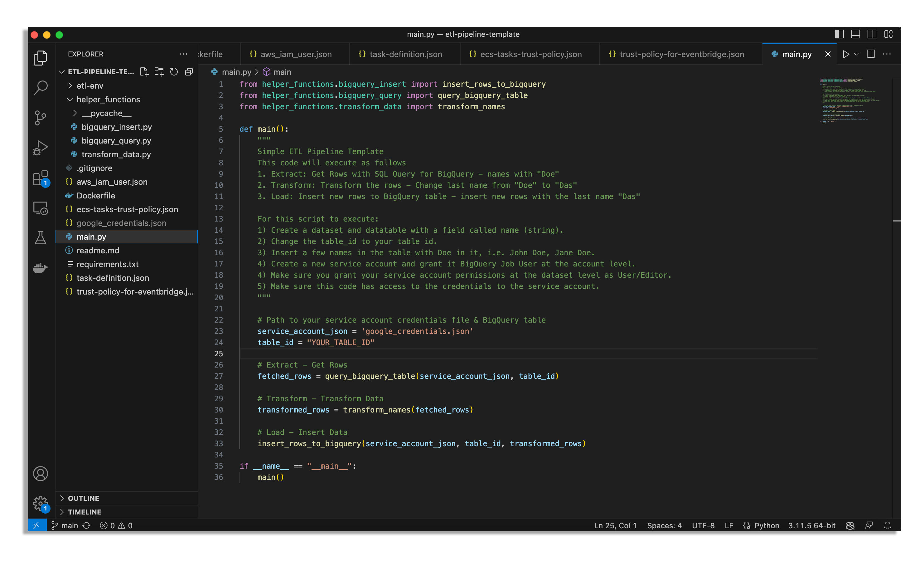Toggle the secondary sidebar layout button

(x=872, y=34)
